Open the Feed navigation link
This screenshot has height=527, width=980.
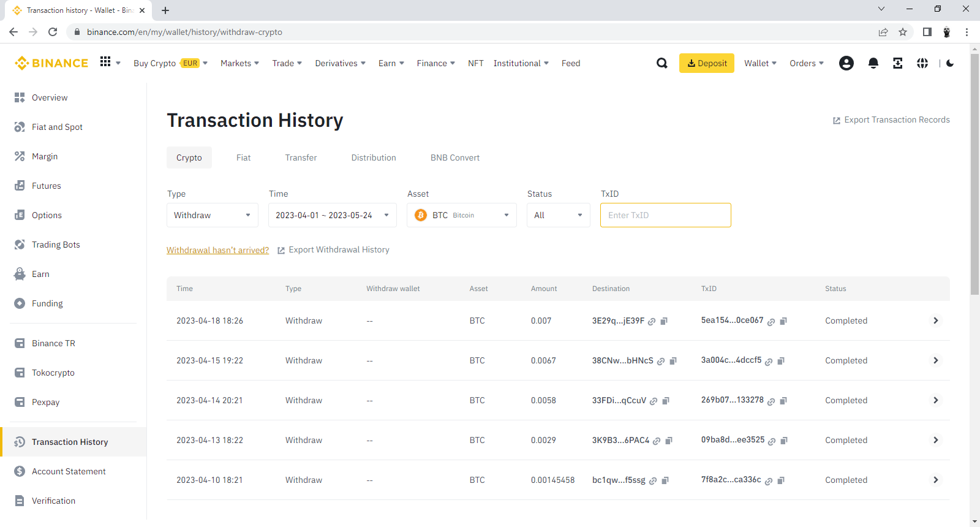(571, 63)
